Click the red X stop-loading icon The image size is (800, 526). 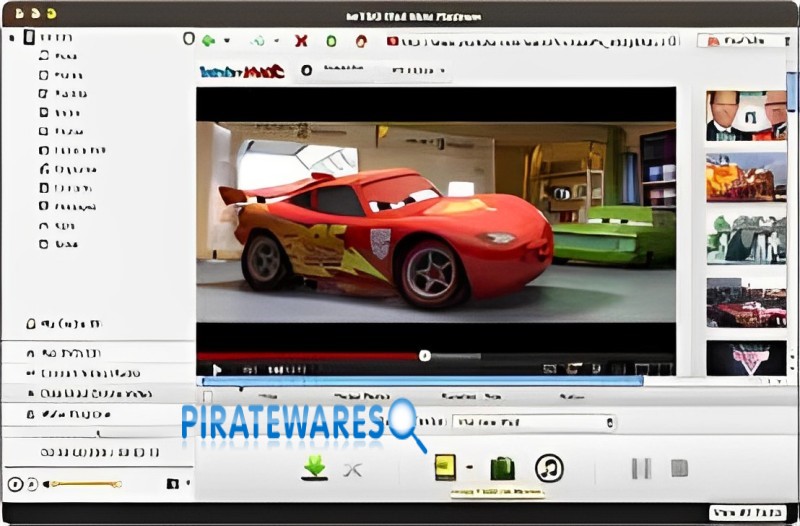pos(301,41)
